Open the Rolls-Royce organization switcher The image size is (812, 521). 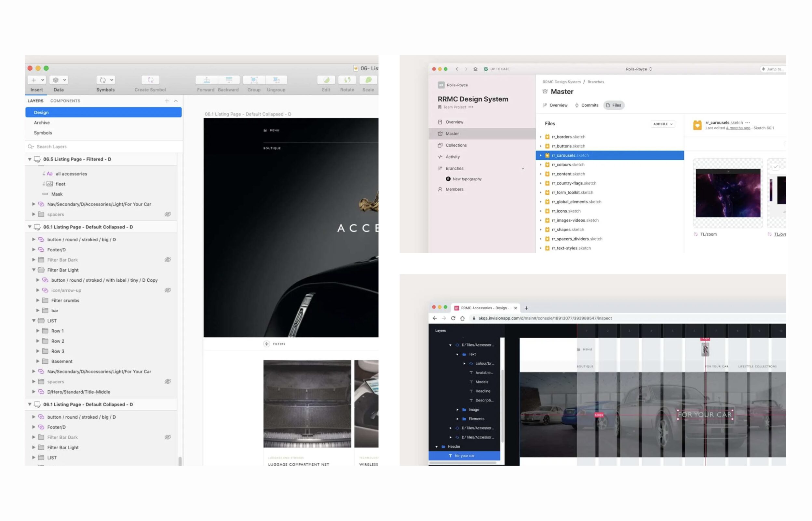639,69
